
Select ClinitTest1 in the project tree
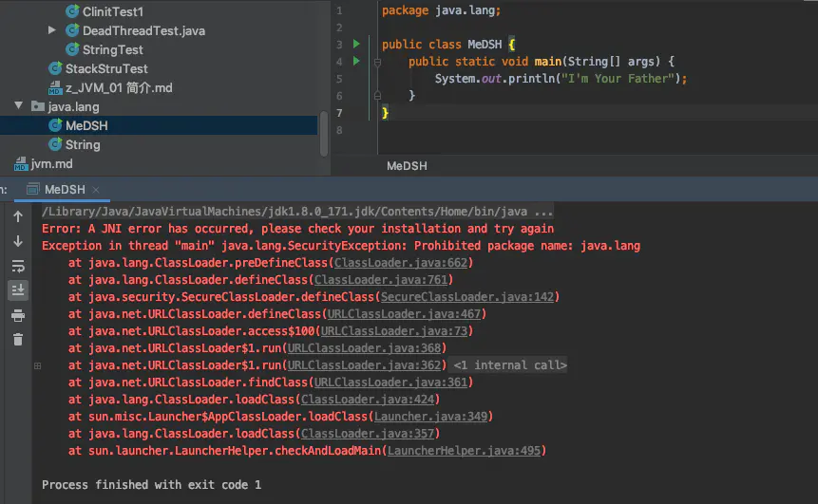(113, 11)
